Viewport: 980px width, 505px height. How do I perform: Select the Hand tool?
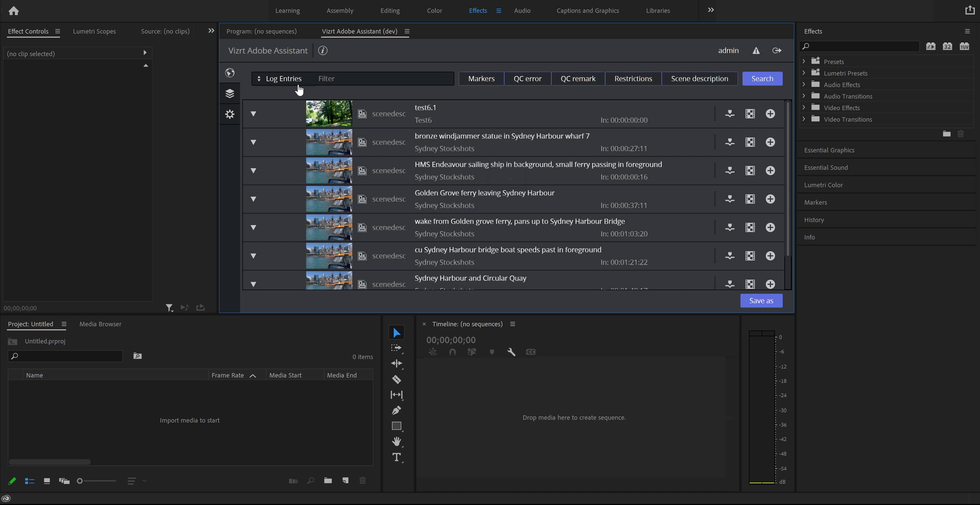pyautogui.click(x=396, y=441)
